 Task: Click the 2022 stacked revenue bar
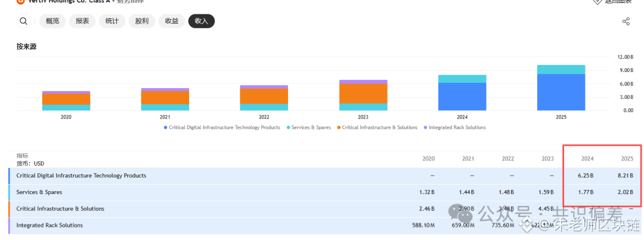pyautogui.click(x=264, y=98)
